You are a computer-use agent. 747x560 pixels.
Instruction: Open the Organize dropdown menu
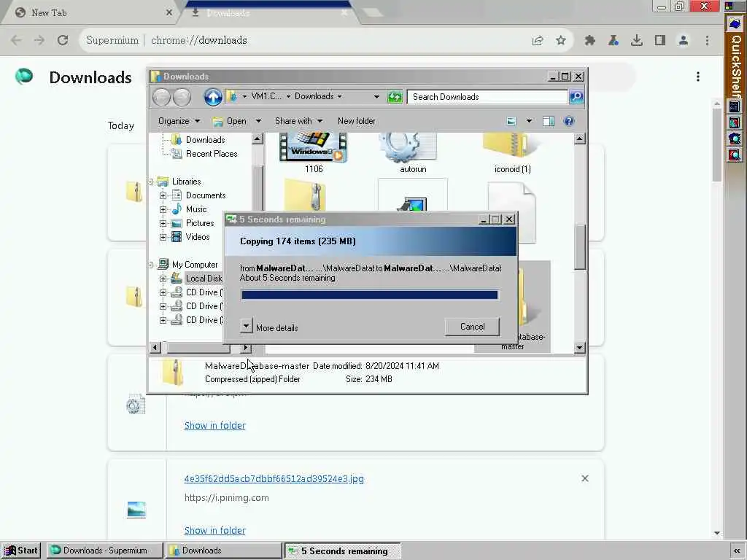pyautogui.click(x=179, y=122)
